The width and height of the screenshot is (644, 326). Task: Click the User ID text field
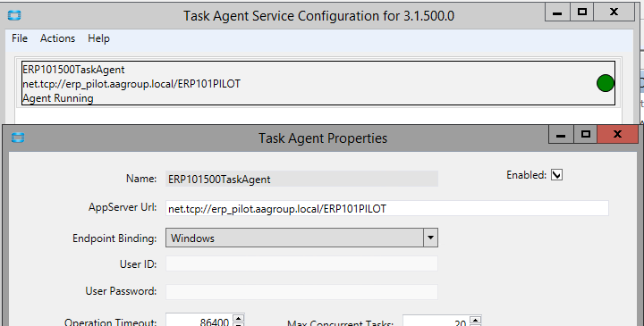(301, 263)
